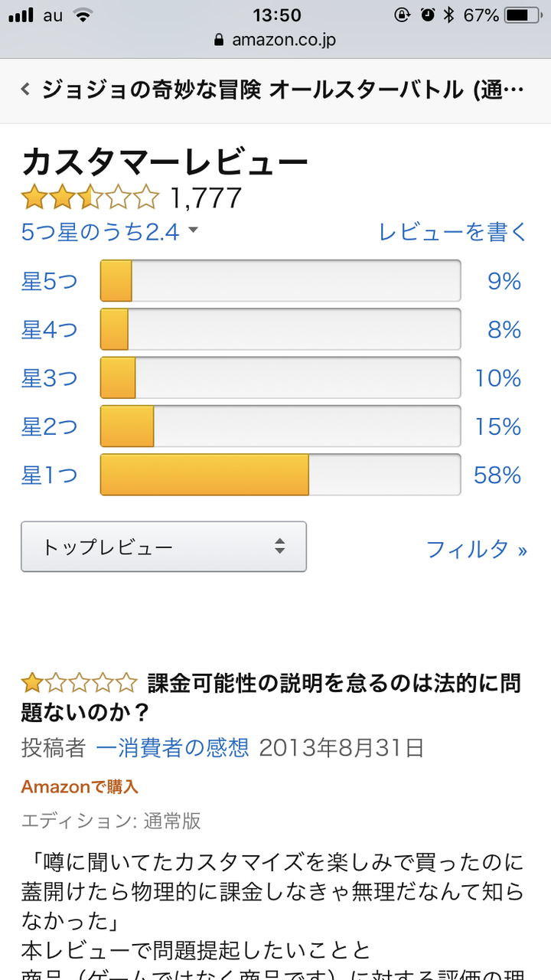This screenshot has height=980, width=551.
Task: Tap the overall star rating icons
Action: coord(90,198)
